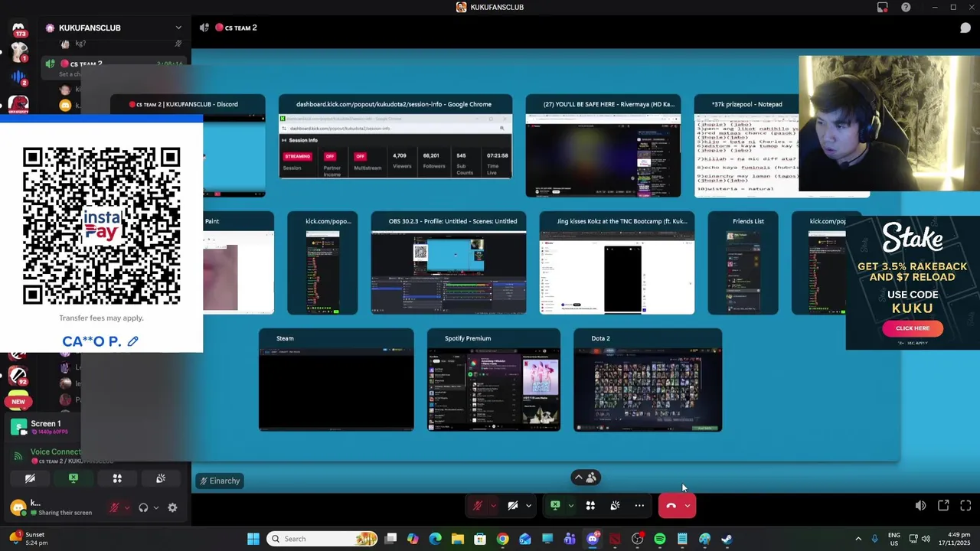Switch to OBS 30.2.3 window
The image size is (980, 551).
pos(449,264)
